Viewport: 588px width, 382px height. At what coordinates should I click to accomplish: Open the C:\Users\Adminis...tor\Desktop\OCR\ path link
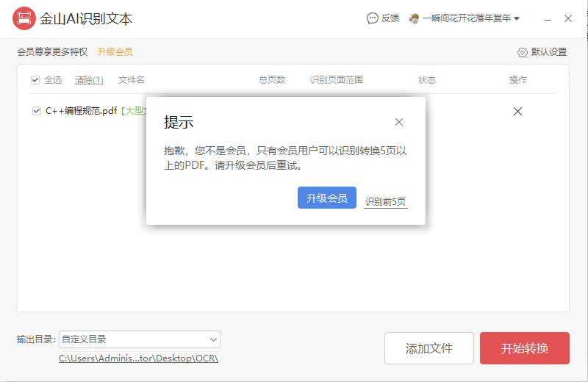click(138, 358)
